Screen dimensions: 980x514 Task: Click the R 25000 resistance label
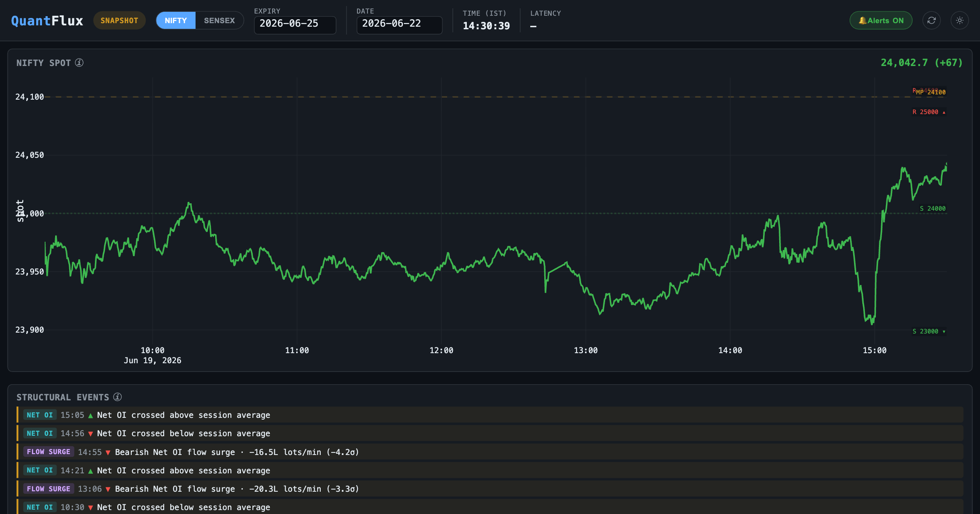(x=928, y=112)
